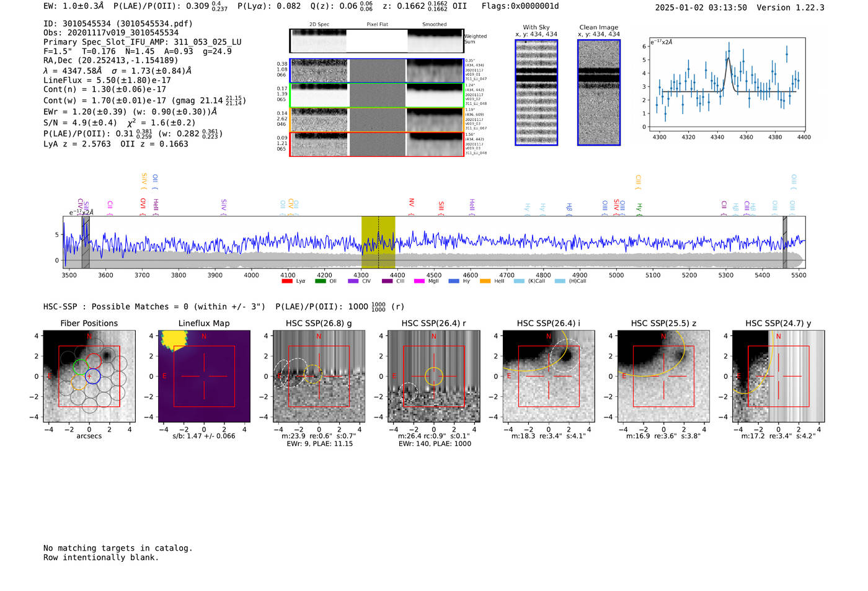Click the Smoothed column header

435,24
